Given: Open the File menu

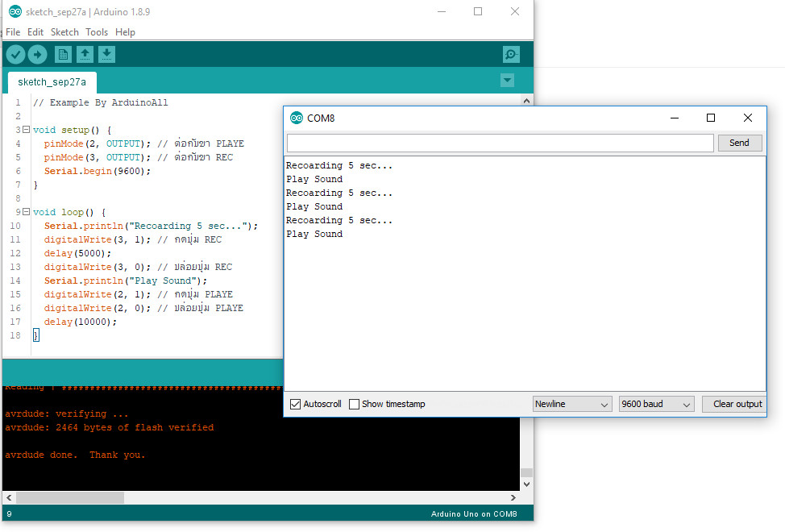Looking at the screenshot, I should [13, 32].
